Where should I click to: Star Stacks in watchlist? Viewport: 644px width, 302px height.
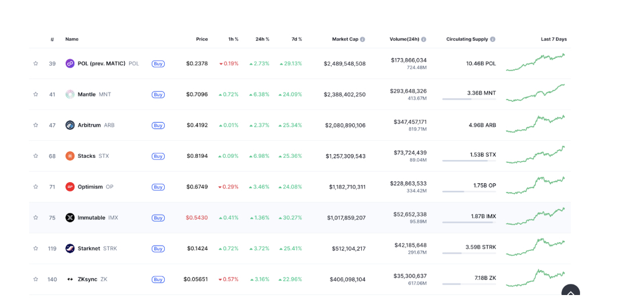(x=35, y=156)
